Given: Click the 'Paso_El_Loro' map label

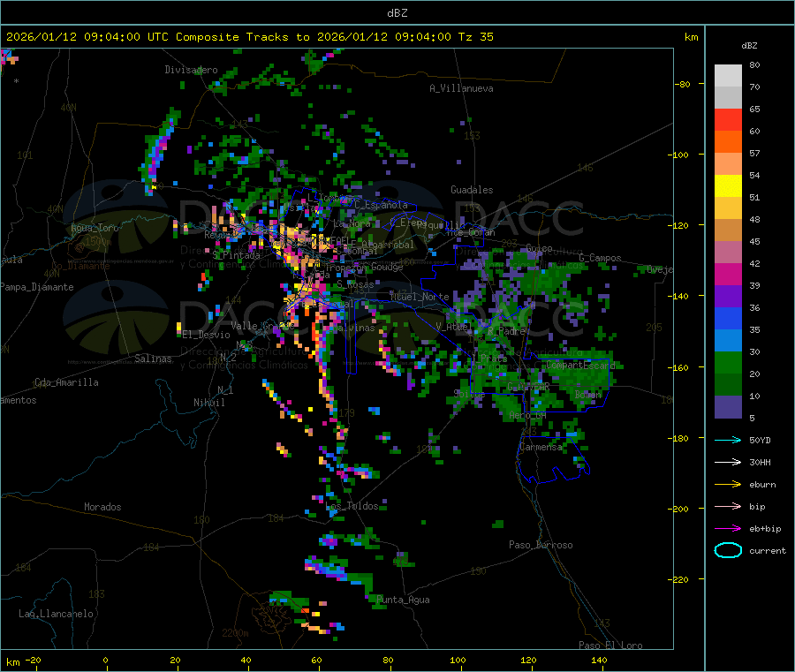Looking at the screenshot, I should tap(610, 646).
